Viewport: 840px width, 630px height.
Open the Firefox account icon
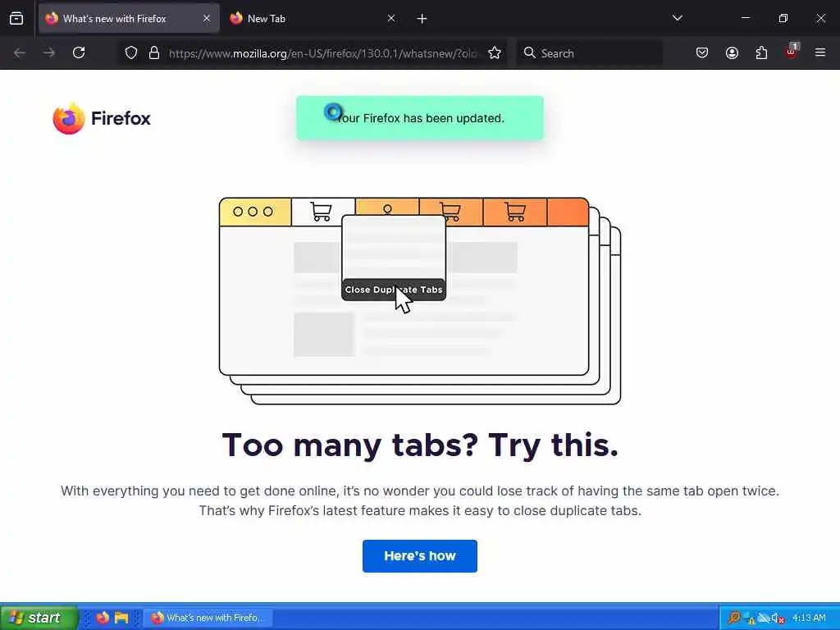[732, 52]
